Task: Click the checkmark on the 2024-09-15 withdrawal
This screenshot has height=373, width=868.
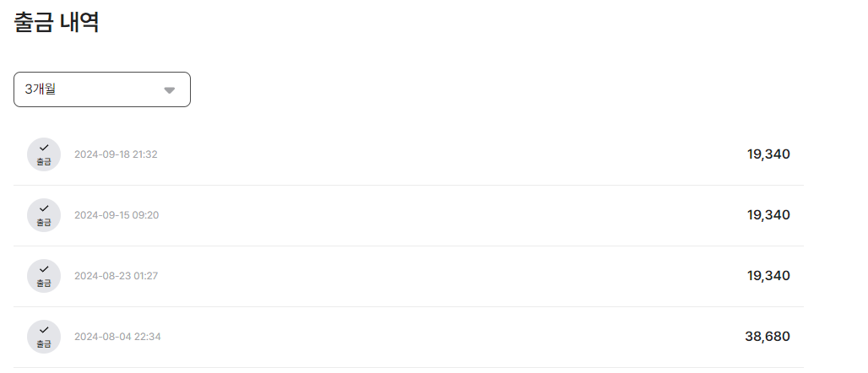Action: [x=44, y=208]
